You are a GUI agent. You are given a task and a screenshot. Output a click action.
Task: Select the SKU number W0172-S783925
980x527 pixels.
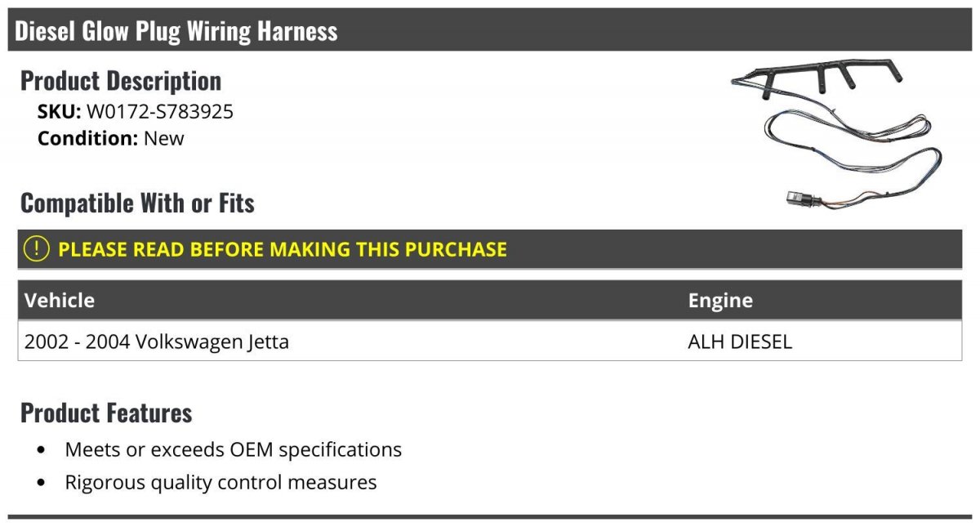(x=160, y=111)
